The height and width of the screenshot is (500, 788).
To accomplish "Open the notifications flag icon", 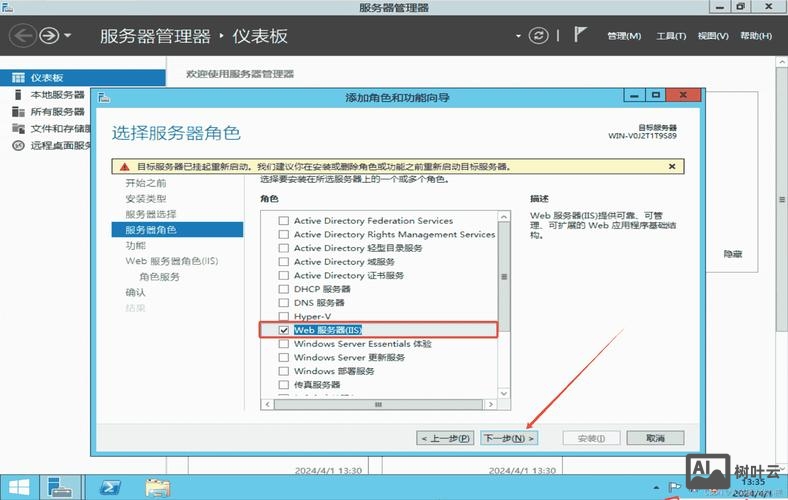I will pyautogui.click(x=581, y=35).
